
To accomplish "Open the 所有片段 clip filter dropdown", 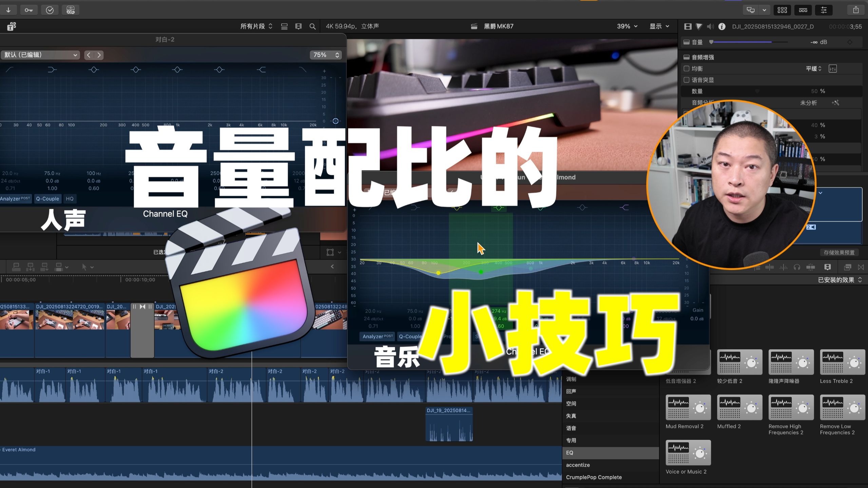I will tap(256, 26).
